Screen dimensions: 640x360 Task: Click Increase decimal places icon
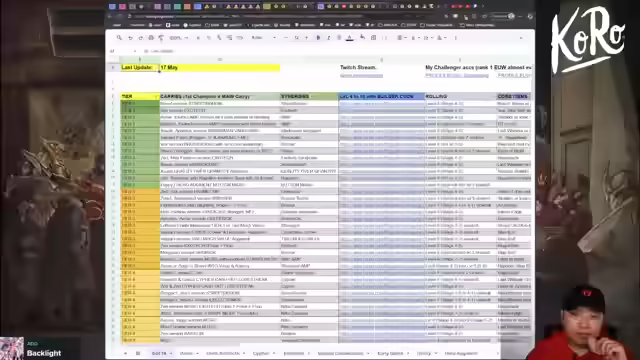[229, 38]
